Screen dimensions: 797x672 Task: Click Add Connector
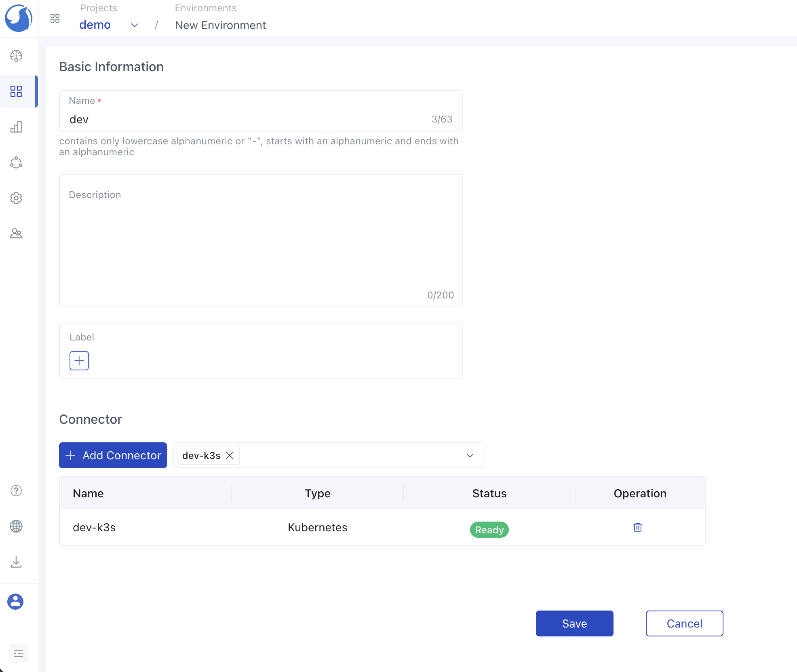click(112, 455)
